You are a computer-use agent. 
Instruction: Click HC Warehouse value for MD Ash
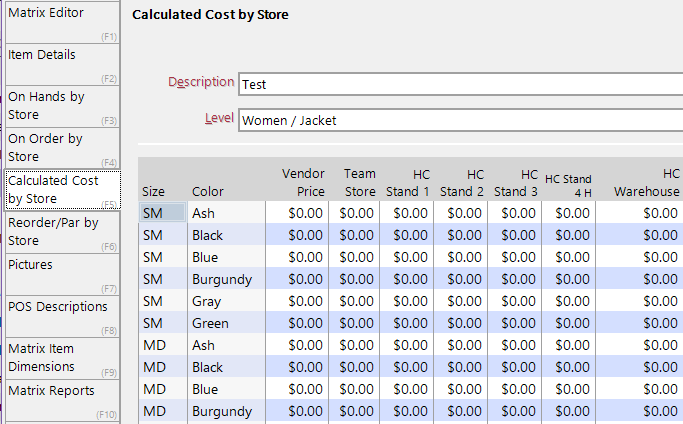click(639, 345)
